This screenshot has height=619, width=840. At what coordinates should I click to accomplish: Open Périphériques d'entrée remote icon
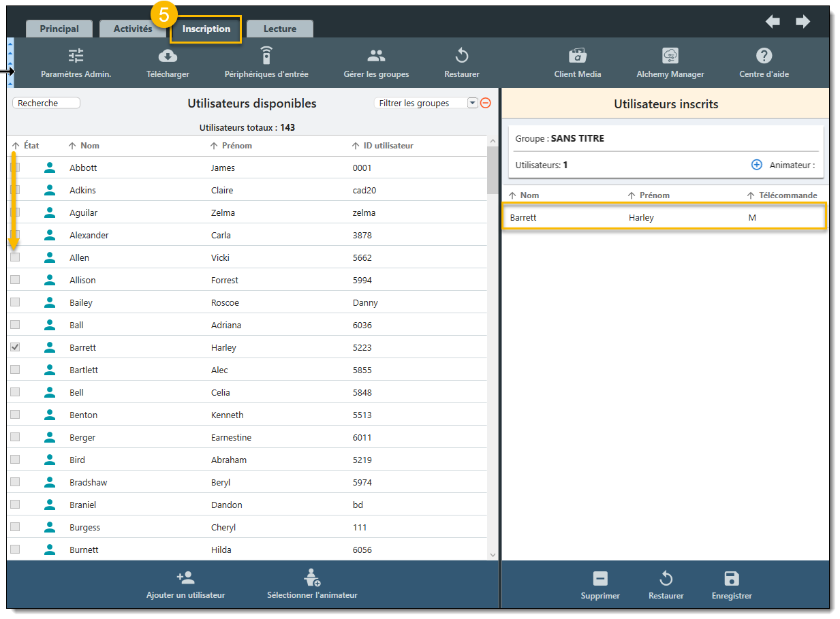click(266, 57)
